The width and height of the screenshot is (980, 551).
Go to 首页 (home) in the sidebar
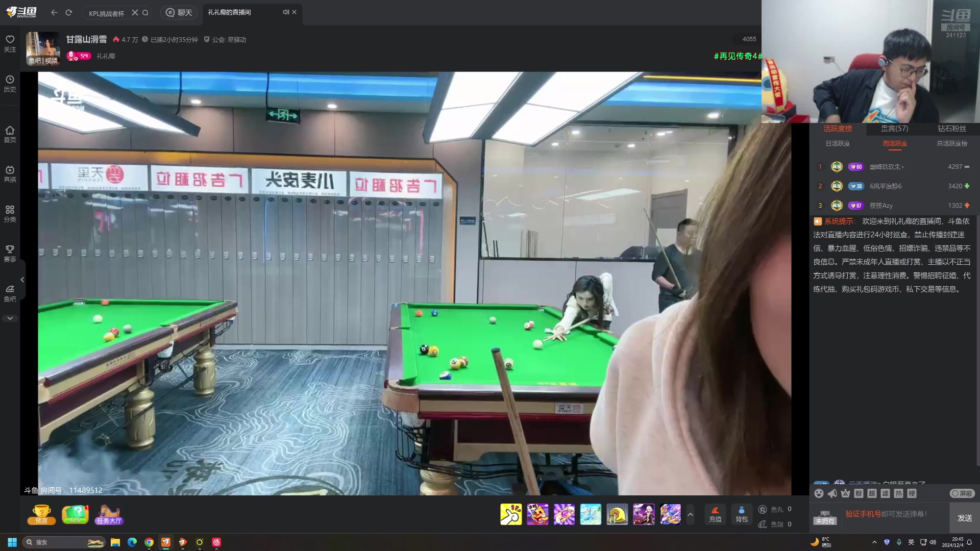coord(10,134)
